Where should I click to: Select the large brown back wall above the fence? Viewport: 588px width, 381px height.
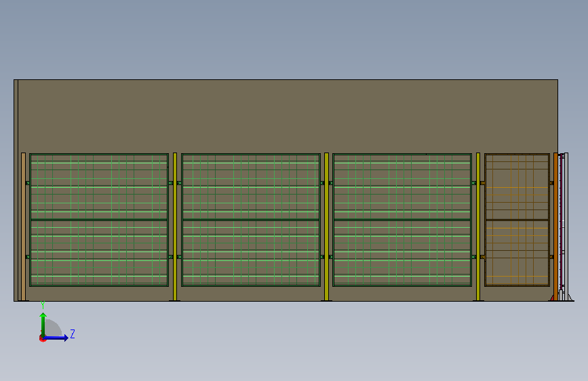point(288,116)
